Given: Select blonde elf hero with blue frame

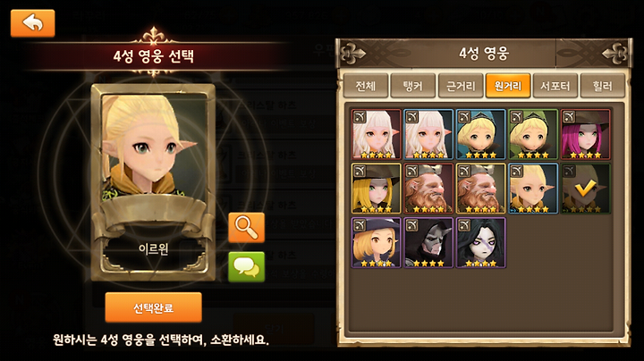Looking at the screenshot, I should pos(533,189).
